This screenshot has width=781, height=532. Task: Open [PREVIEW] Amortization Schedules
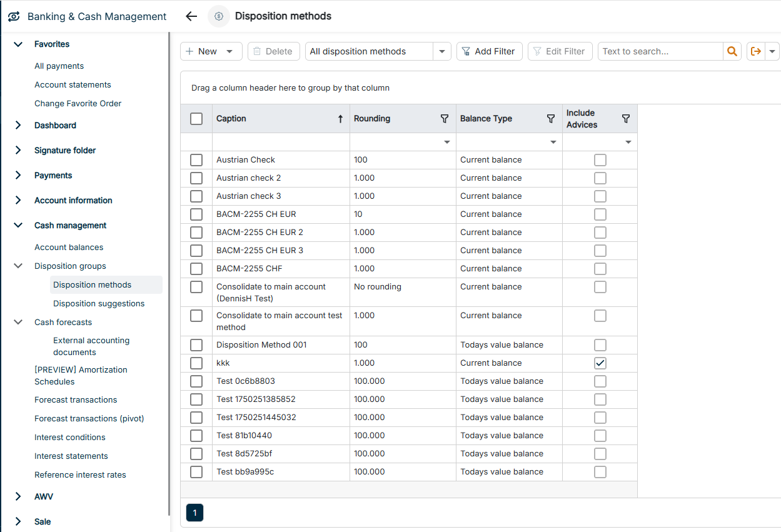pos(81,376)
